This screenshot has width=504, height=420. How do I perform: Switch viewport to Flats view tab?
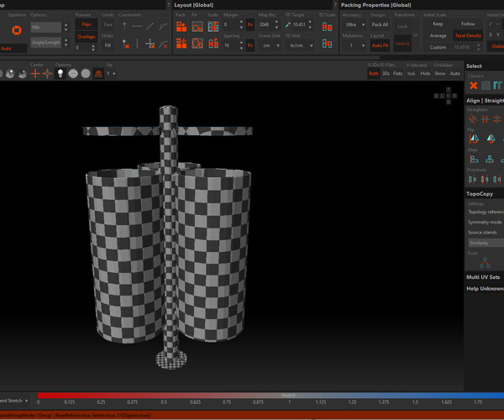(x=397, y=73)
